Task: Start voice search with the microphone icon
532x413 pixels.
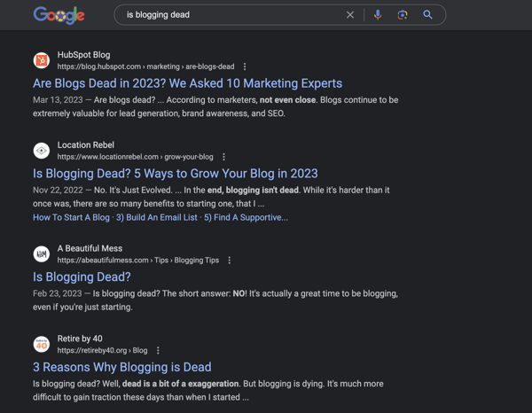Action: point(378,15)
